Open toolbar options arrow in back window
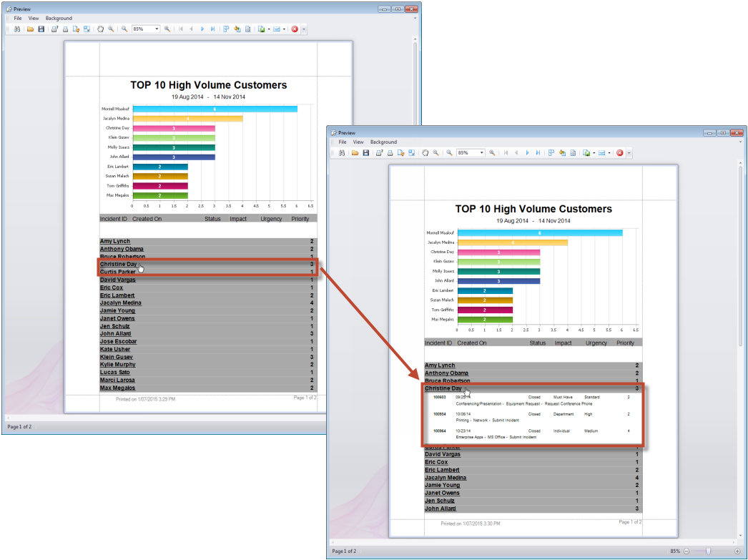The height and width of the screenshot is (560, 748). tap(304, 29)
